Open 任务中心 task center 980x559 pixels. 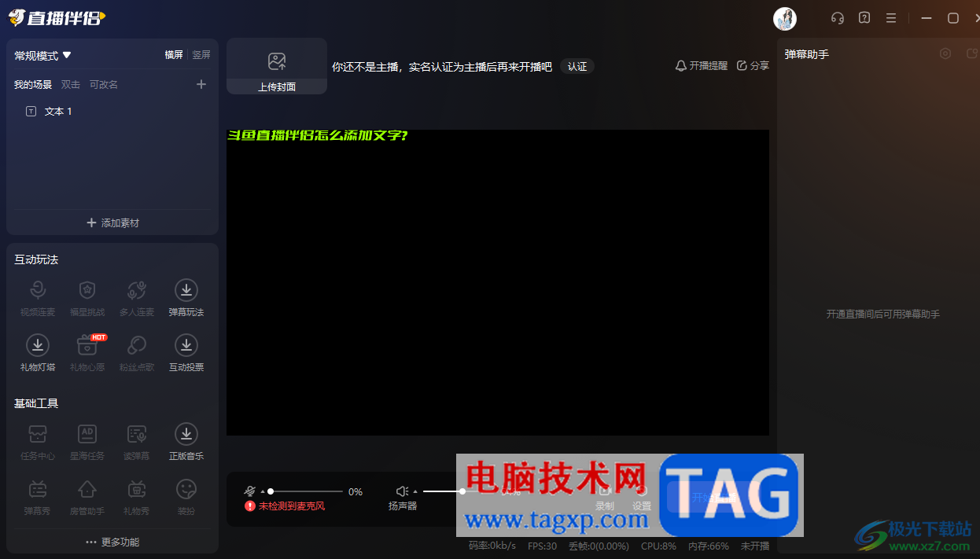click(38, 442)
